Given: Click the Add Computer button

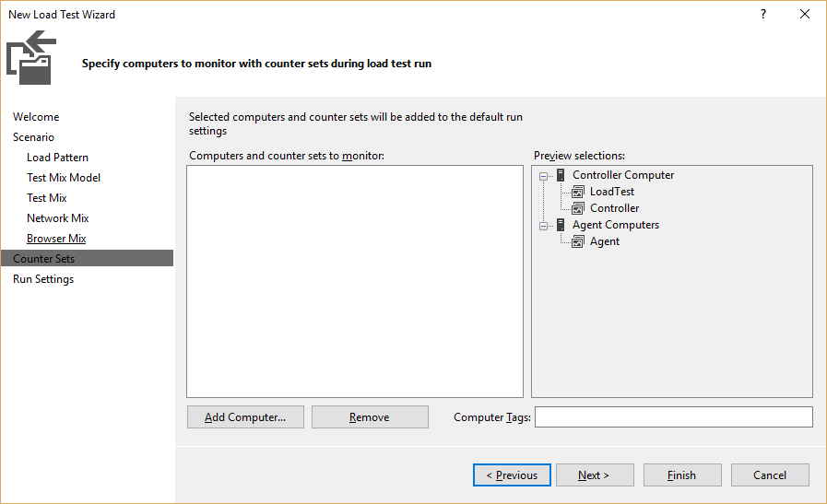Looking at the screenshot, I should tap(245, 417).
